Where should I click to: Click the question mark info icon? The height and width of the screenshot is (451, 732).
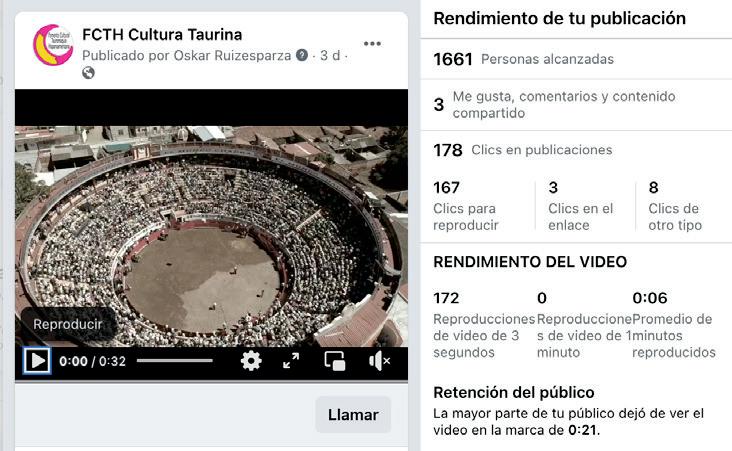pos(302,55)
